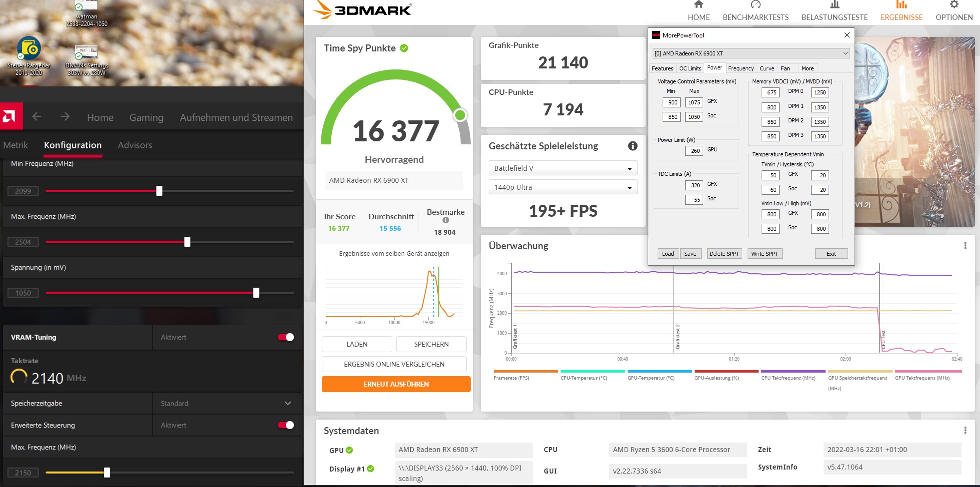Click Spannung value box 1050
The width and height of the screenshot is (980, 487).
23,293
